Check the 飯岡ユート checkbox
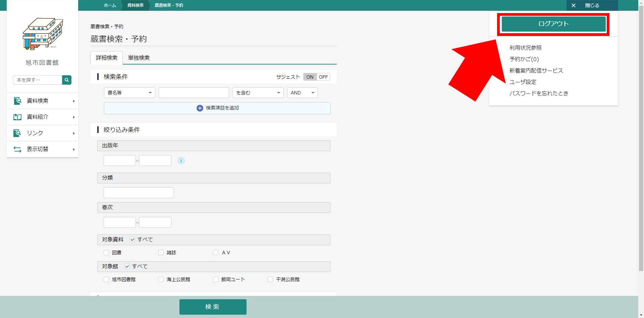The width and height of the screenshot is (644, 318). pyautogui.click(x=216, y=279)
